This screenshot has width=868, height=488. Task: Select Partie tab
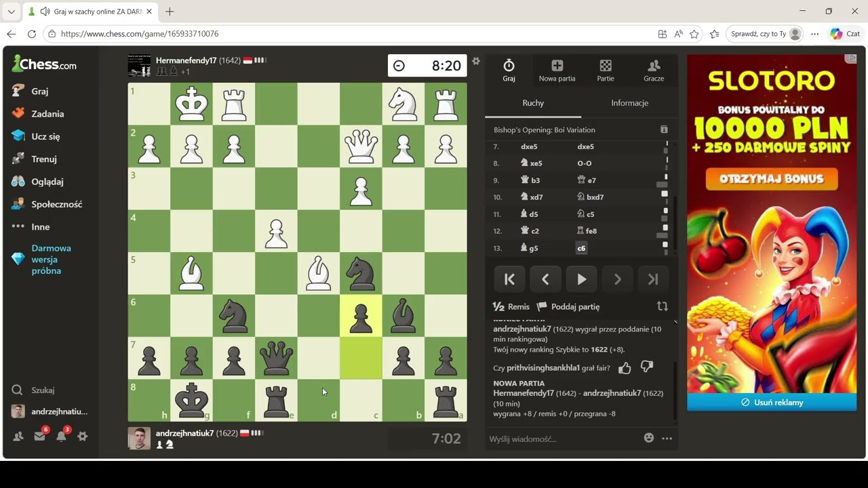(x=606, y=70)
